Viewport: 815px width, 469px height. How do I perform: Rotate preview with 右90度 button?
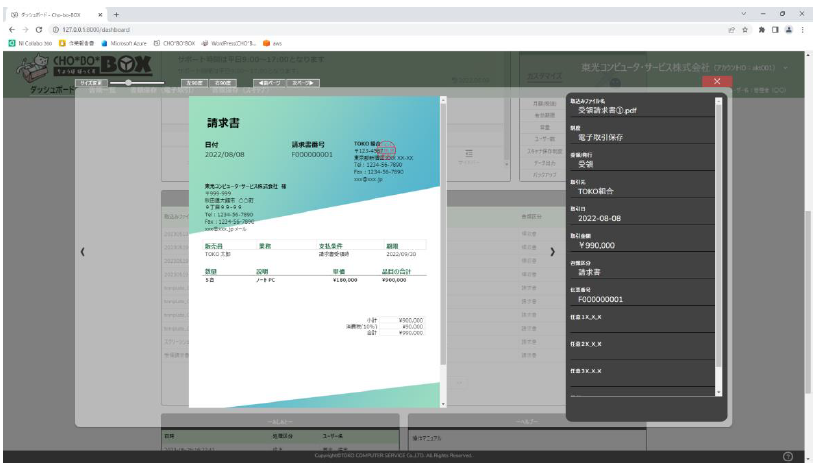[224, 82]
